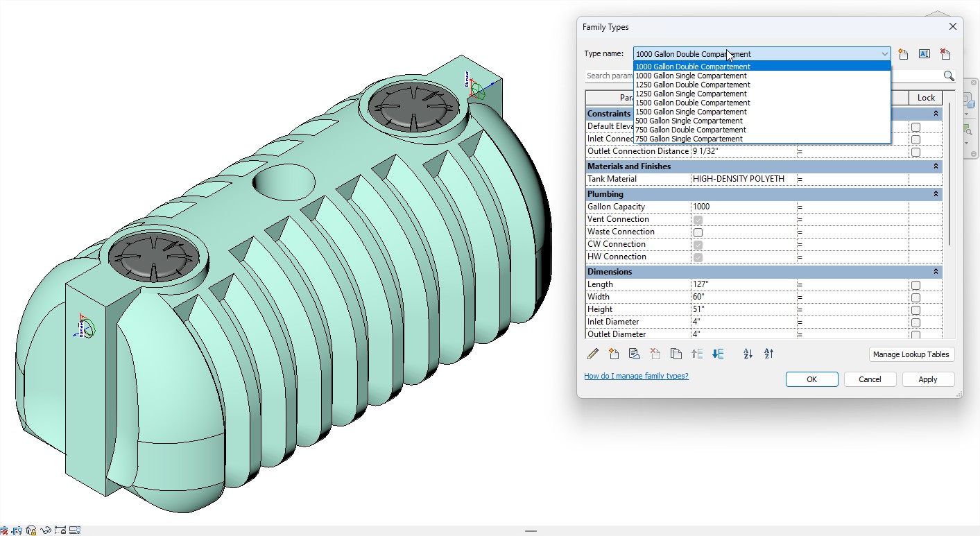The image size is (980, 536).
Task: Click the Length value 127"
Action: (743, 284)
